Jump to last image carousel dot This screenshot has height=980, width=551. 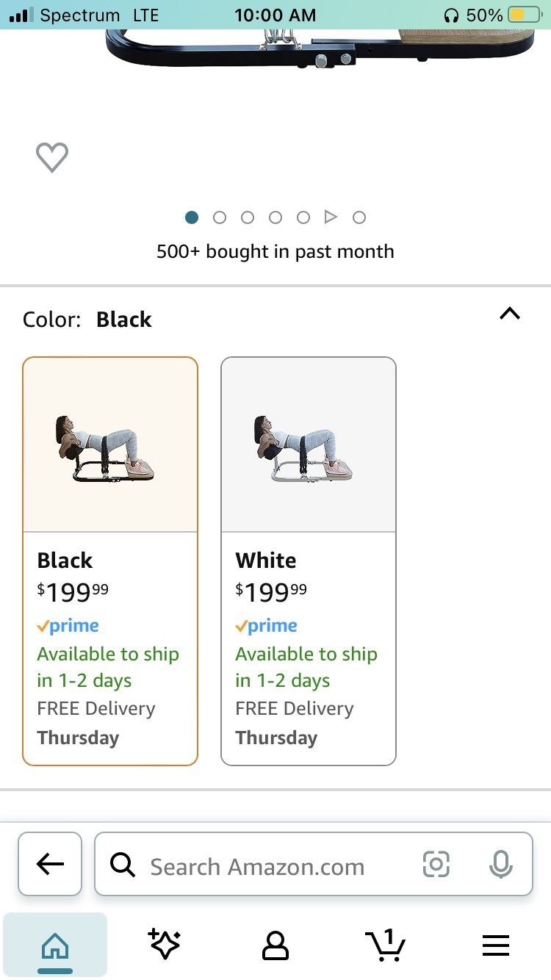pos(359,217)
